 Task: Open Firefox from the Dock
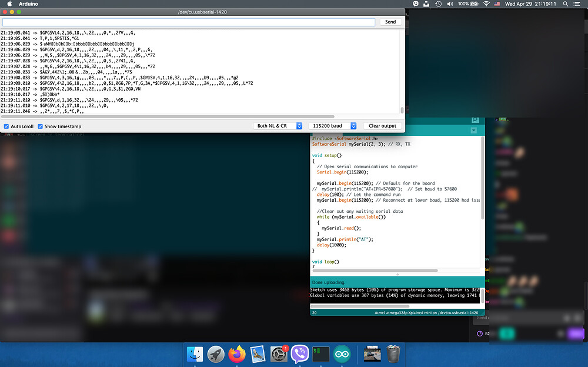(x=236, y=353)
